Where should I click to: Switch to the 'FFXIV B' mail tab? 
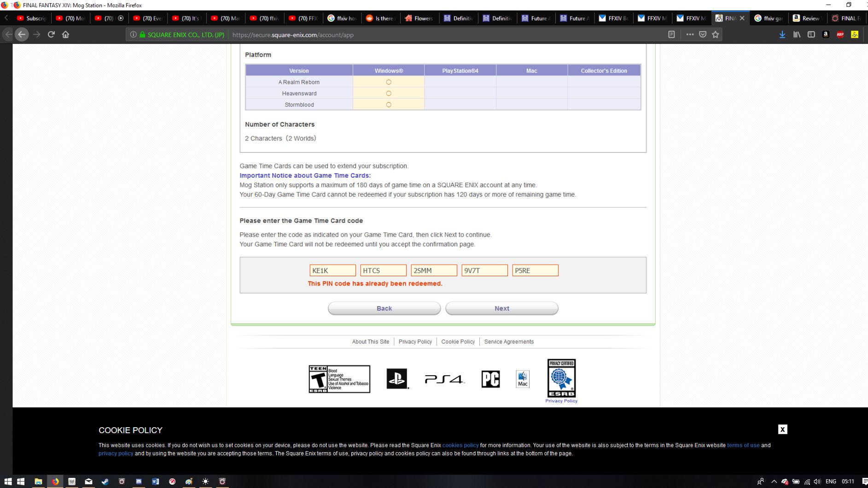point(613,18)
